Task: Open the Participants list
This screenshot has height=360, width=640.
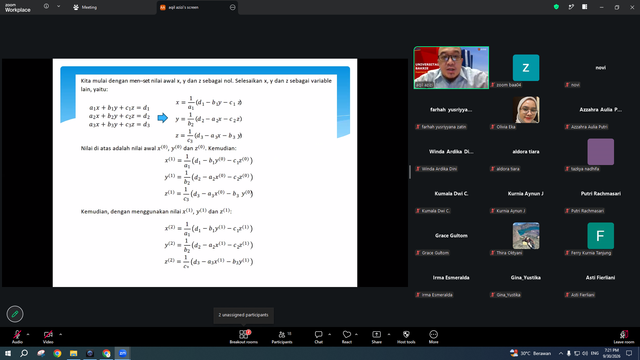Action: coord(282,337)
